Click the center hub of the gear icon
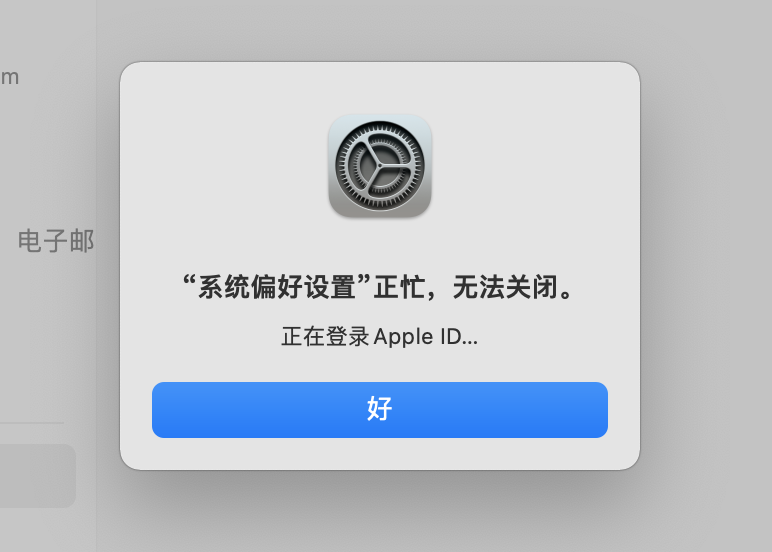 tap(380, 166)
